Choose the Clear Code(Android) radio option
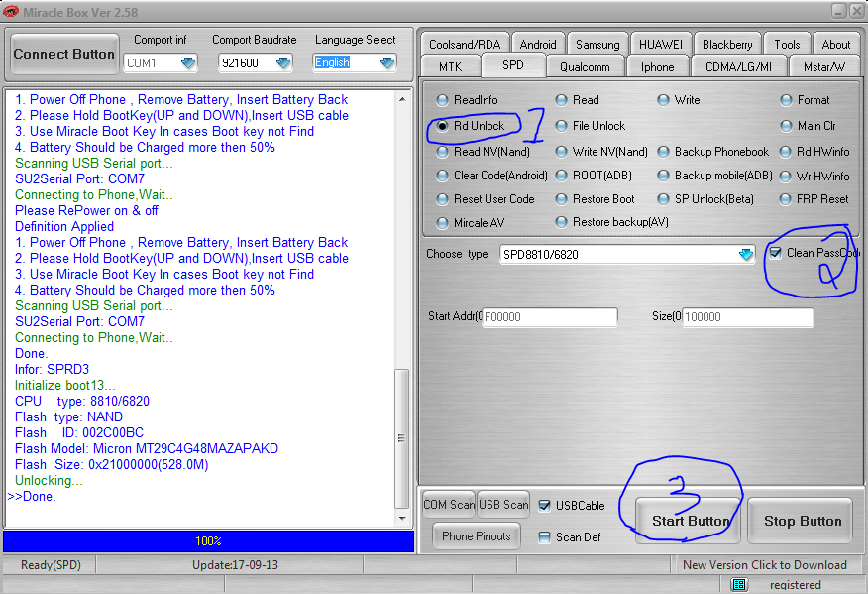The image size is (868, 594). click(442, 176)
